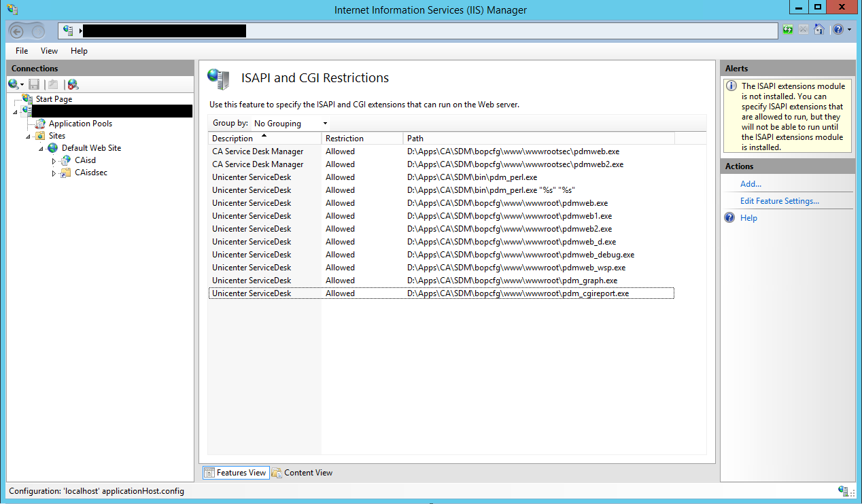
Task: Click the info icon in Alerts panel
Action: point(731,86)
